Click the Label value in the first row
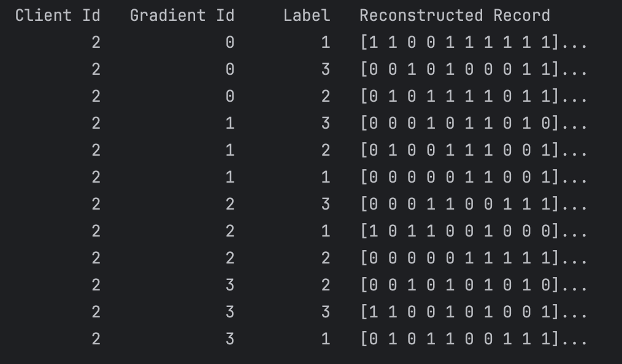622x364 pixels. click(x=325, y=42)
